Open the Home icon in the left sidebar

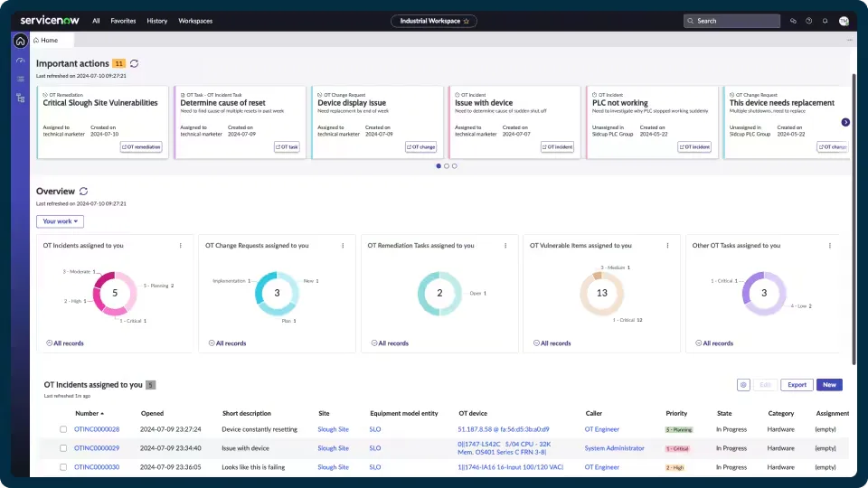[20, 41]
